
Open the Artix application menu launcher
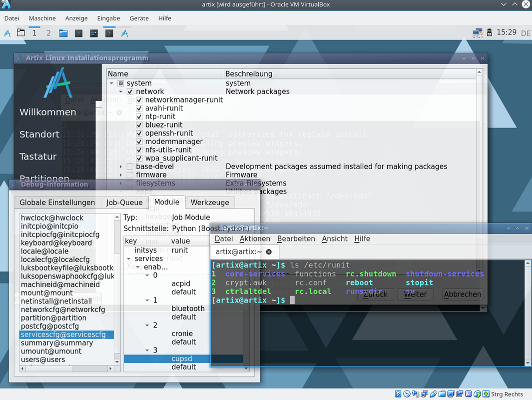pyautogui.click(x=7, y=33)
